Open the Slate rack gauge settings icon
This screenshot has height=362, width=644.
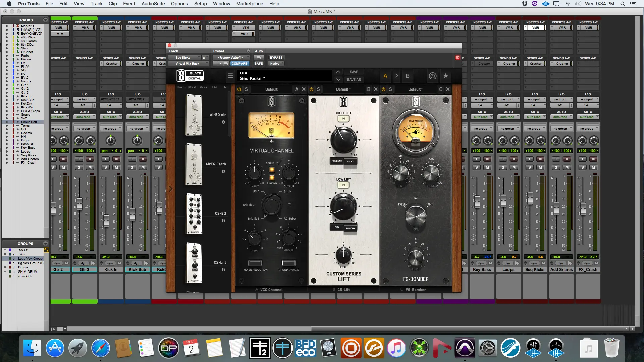click(x=433, y=76)
